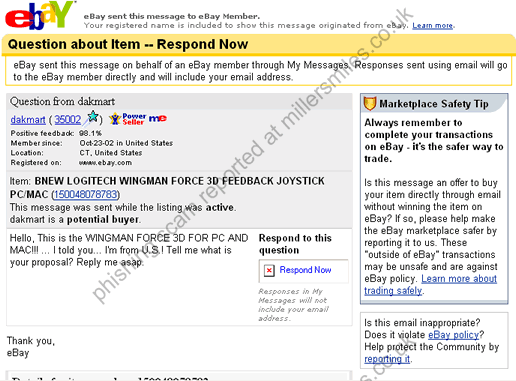Select the 'www.ebay.com' registered site text
Viewport: 516px width, 381px height.
tap(105, 163)
